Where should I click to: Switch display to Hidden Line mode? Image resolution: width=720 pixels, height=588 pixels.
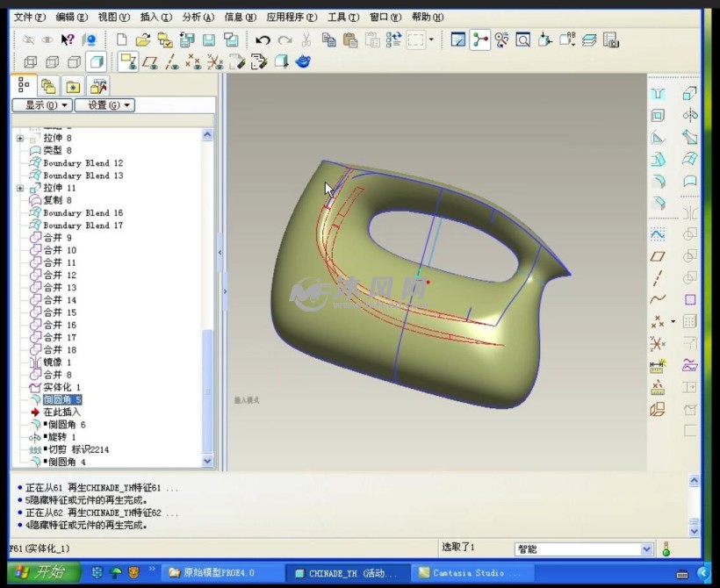[53, 61]
